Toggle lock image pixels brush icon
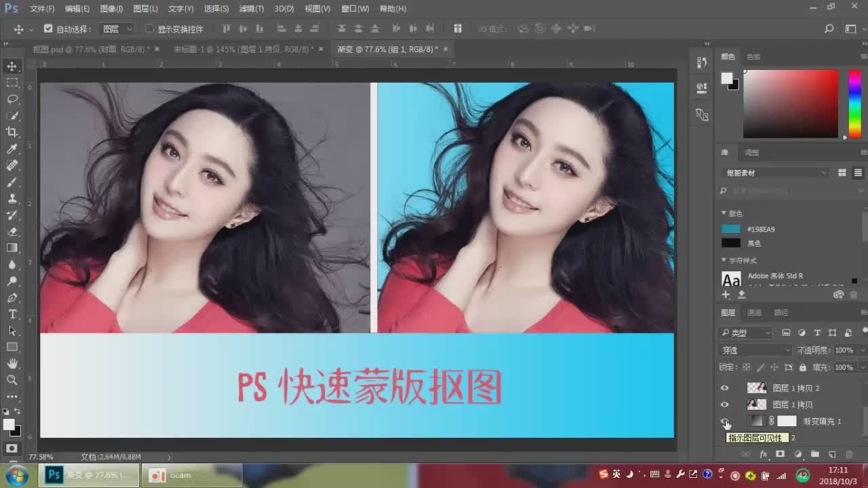The height and width of the screenshot is (488, 868). click(761, 367)
